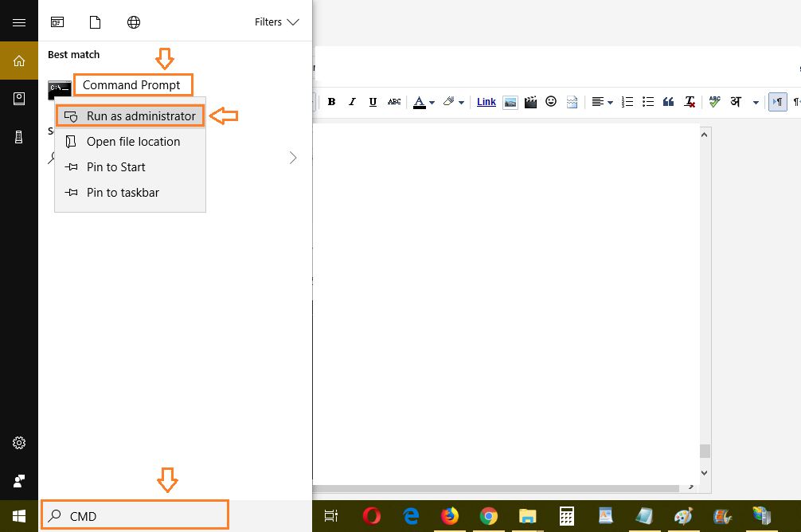This screenshot has width=801, height=532.
Task: Open Command Prompt best match result
Action: [131, 85]
